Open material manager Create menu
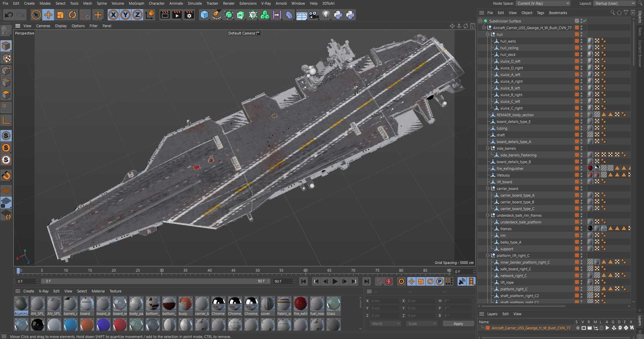 (x=29, y=291)
